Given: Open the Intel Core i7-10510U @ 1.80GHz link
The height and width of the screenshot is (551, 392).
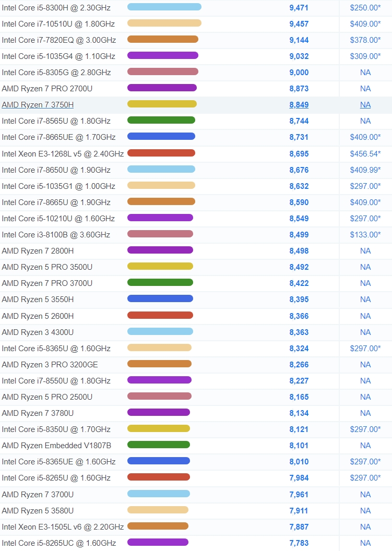Looking at the screenshot, I should click(58, 24).
